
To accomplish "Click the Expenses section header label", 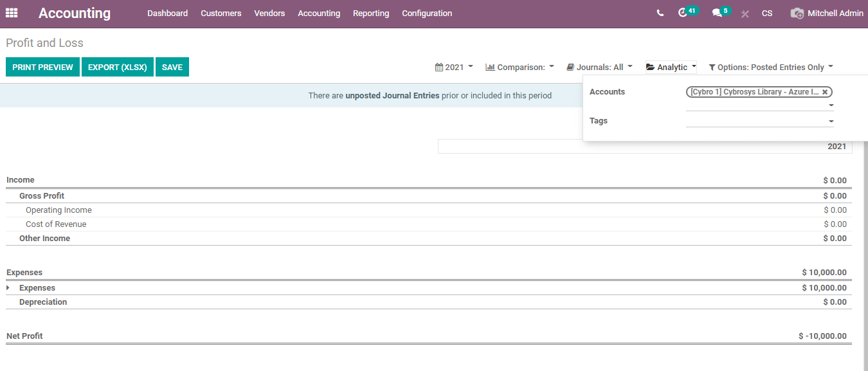I will (24, 272).
